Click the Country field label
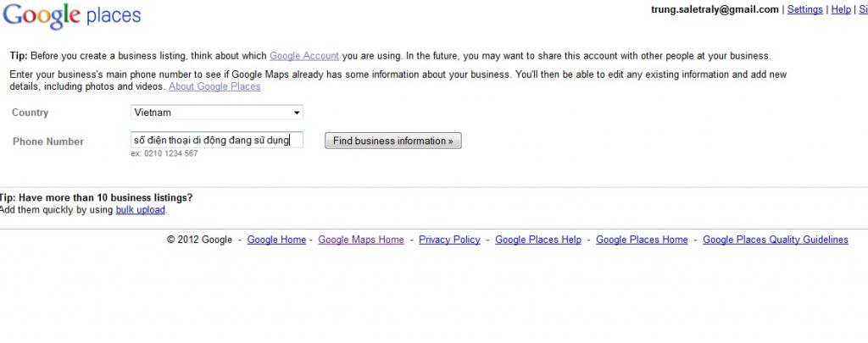Image resolution: width=868 pixels, height=343 pixels. click(30, 113)
